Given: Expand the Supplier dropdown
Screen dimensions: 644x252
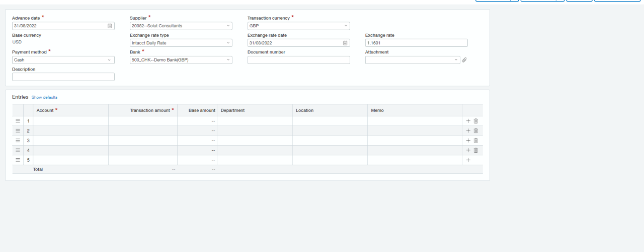Looking at the screenshot, I should point(181,26).
